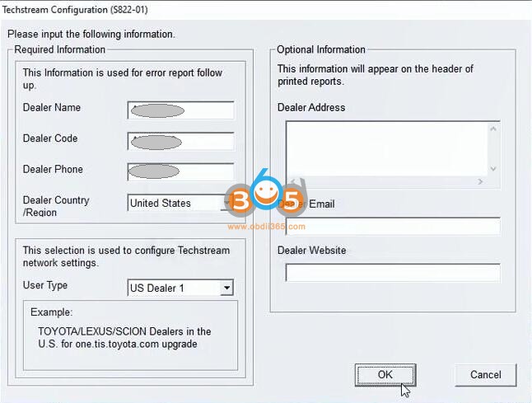Click the Dealer Code input field
This screenshot has width=532, height=403.
pos(180,141)
